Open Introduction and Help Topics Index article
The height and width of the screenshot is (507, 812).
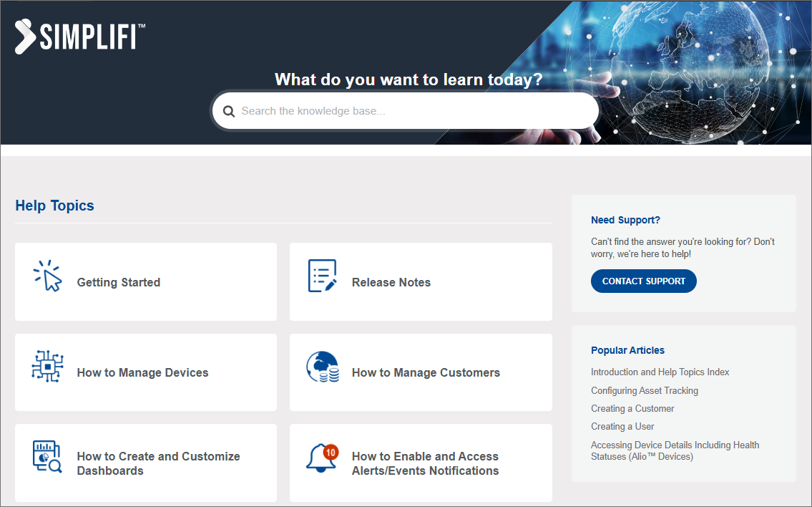tap(660, 372)
